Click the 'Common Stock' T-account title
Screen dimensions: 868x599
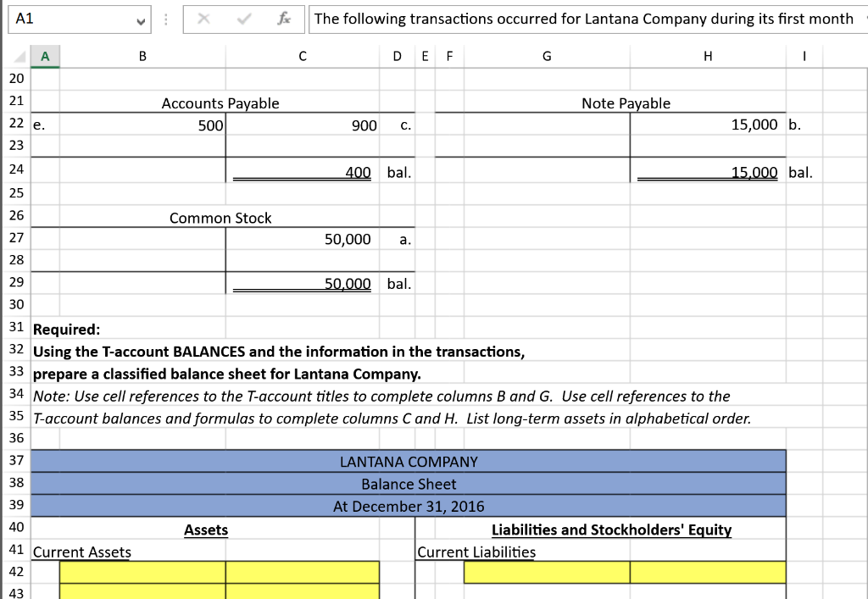click(220, 218)
